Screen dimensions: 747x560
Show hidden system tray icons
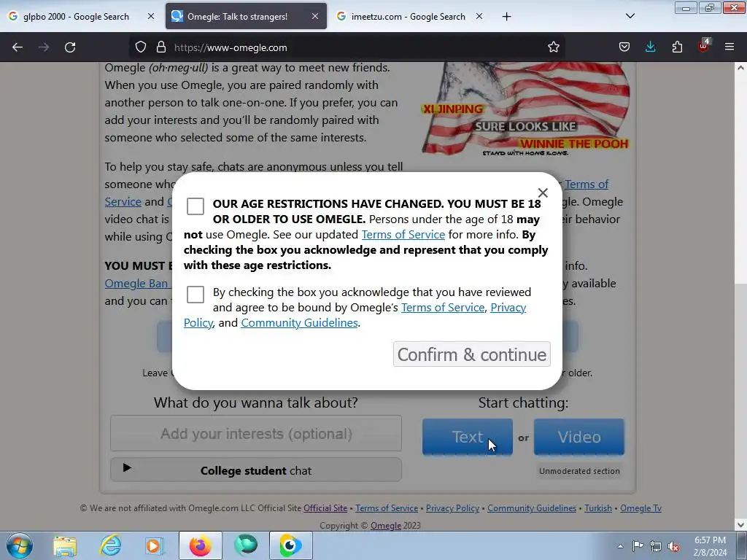pyautogui.click(x=620, y=546)
